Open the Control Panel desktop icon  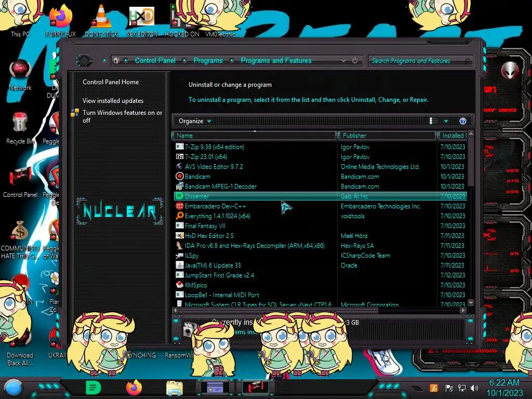coord(20,182)
